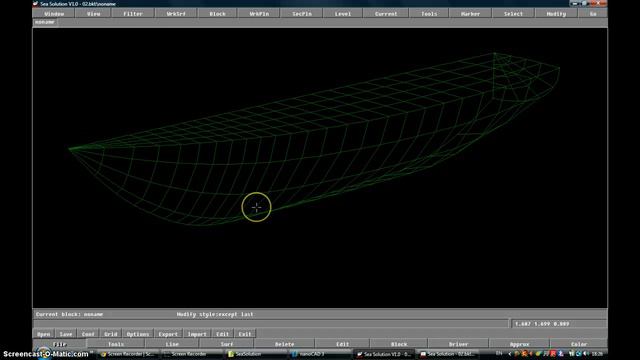Screen dimensions: 640x360
Task: Open the View menu
Action: point(93,13)
